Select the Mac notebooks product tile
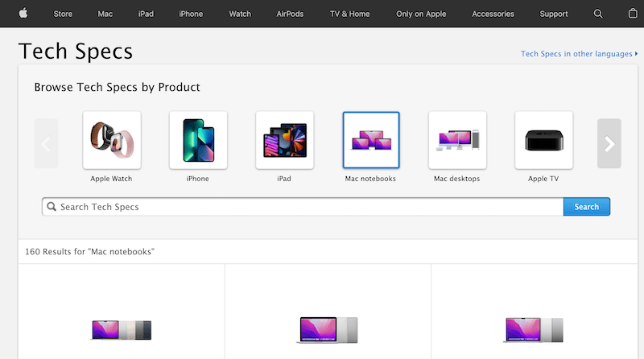644x359 pixels. (371, 140)
